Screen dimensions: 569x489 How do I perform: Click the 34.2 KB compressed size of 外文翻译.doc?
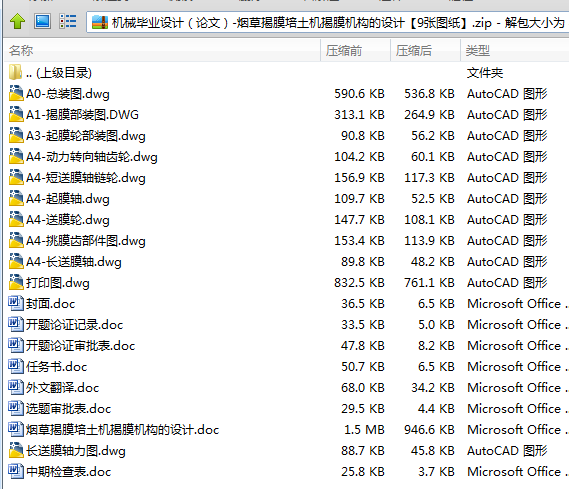pyautogui.click(x=433, y=388)
